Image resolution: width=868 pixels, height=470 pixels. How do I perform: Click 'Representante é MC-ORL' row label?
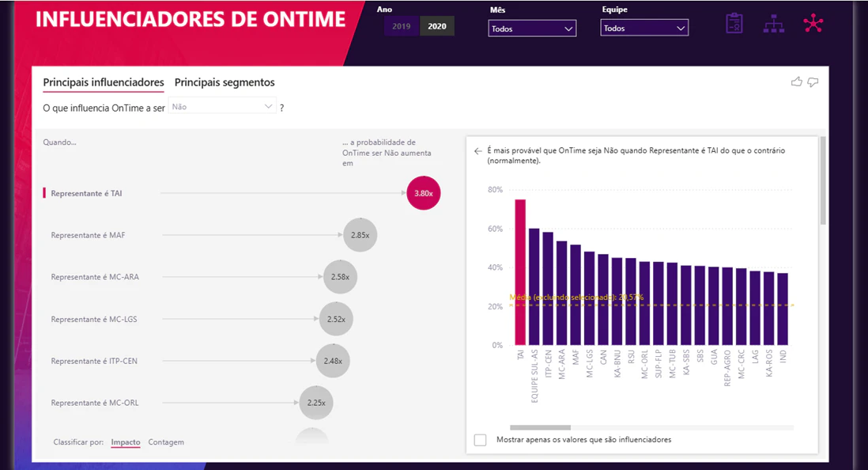point(95,403)
